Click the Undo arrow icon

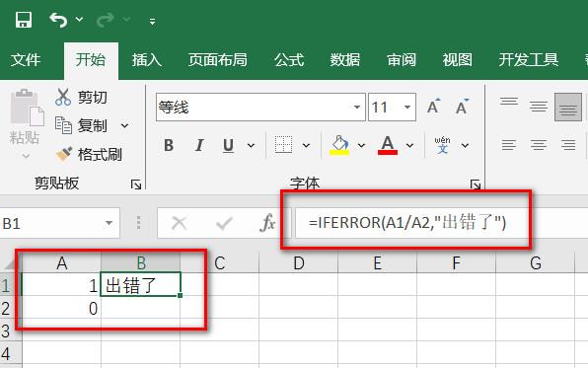click(58, 20)
